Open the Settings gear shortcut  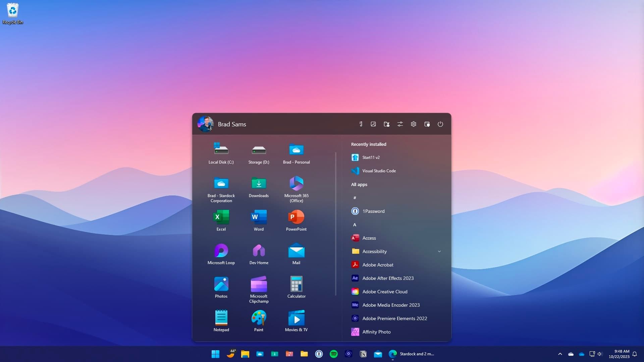click(414, 124)
